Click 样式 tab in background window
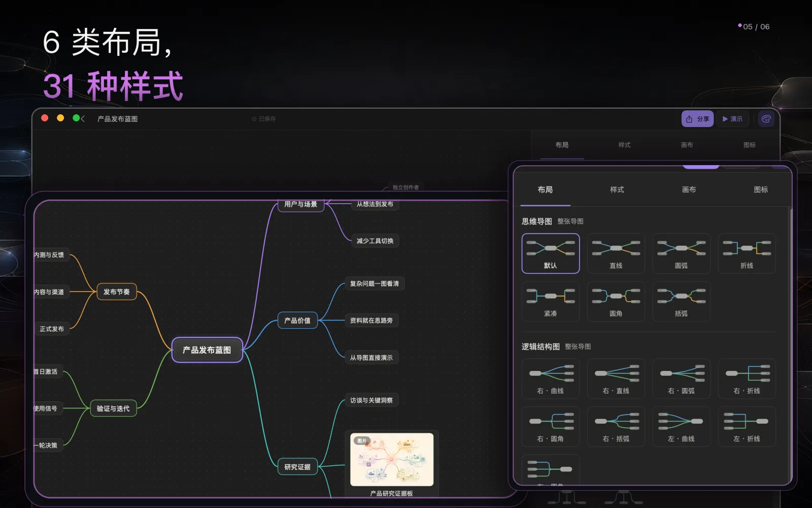 point(624,145)
